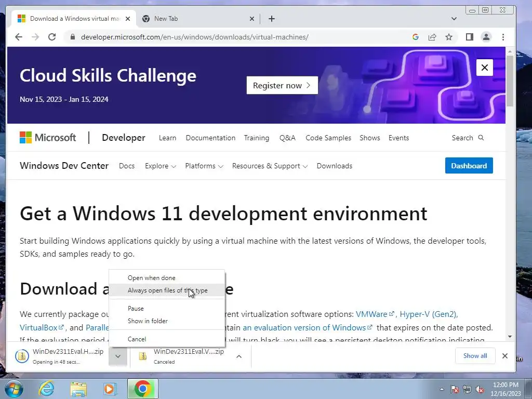Open the tab search dropdown chevron
This screenshot has width=532, height=399.
pos(454,19)
